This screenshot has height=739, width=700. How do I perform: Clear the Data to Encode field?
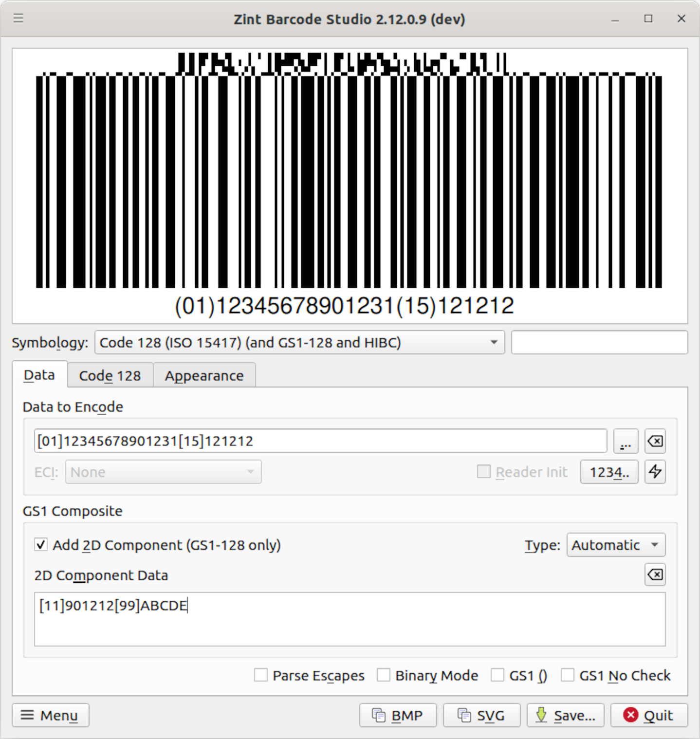pos(655,442)
